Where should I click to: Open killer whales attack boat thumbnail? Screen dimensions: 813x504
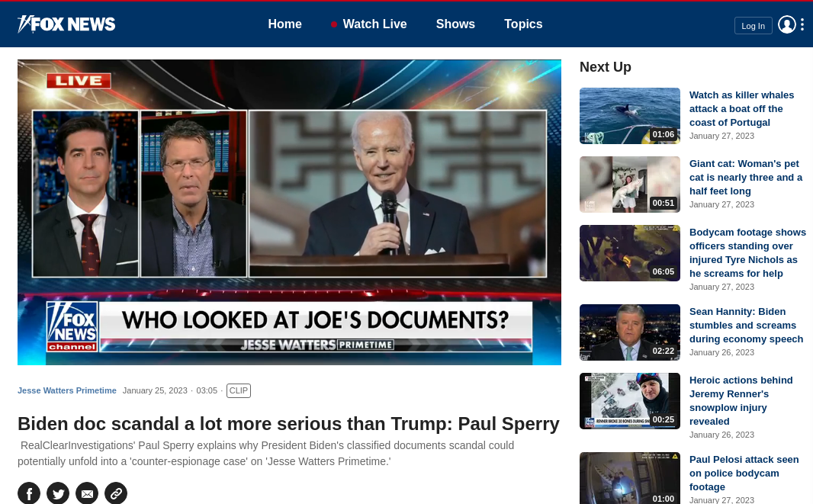click(629, 116)
